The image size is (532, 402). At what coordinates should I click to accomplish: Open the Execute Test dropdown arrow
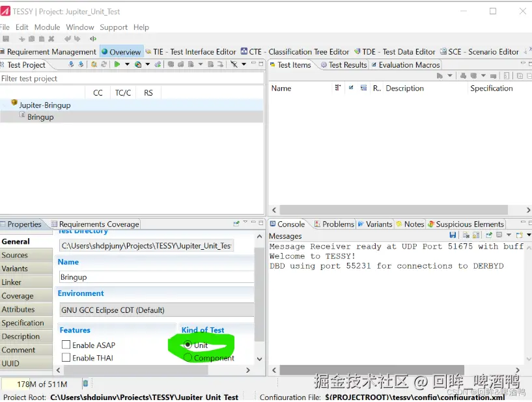tap(127, 64)
